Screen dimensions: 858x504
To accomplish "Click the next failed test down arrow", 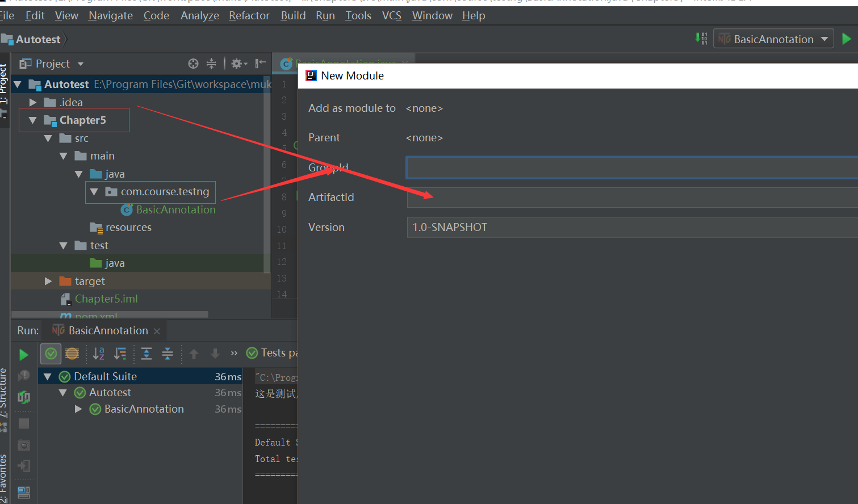I will coord(215,354).
